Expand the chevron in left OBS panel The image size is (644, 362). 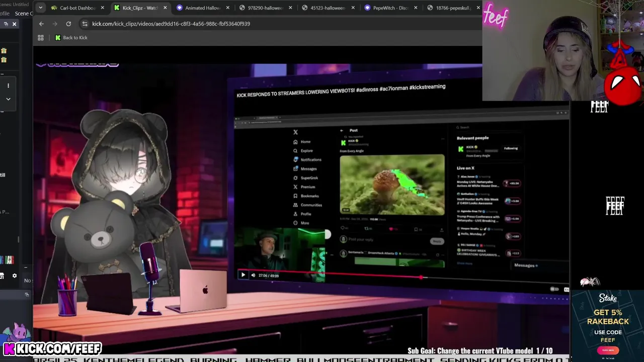pos(8,99)
